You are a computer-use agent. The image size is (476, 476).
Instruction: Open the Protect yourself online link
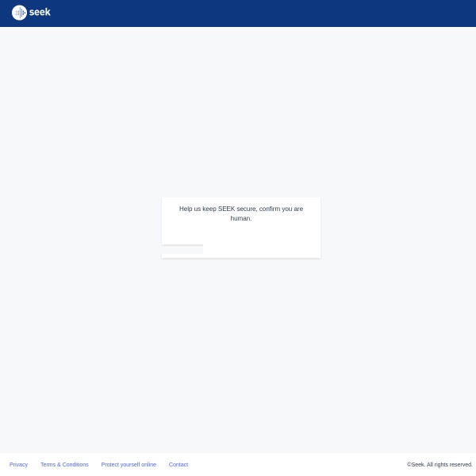(x=129, y=464)
